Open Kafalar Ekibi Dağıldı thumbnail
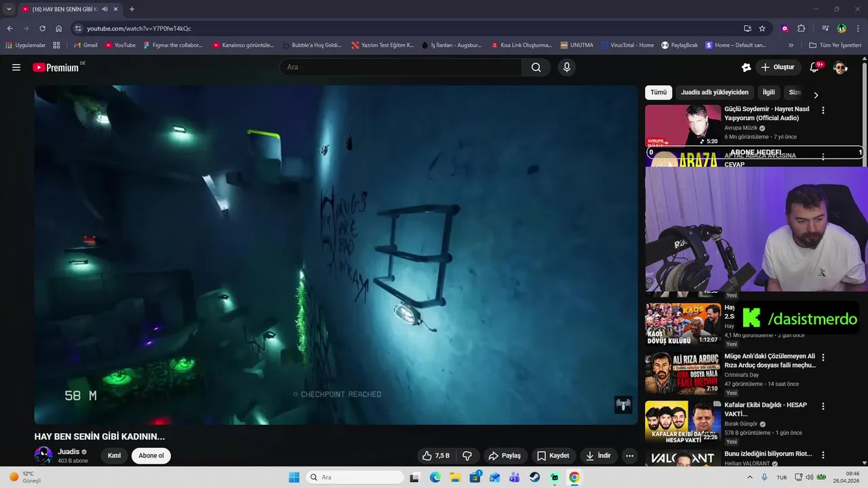 click(x=682, y=422)
